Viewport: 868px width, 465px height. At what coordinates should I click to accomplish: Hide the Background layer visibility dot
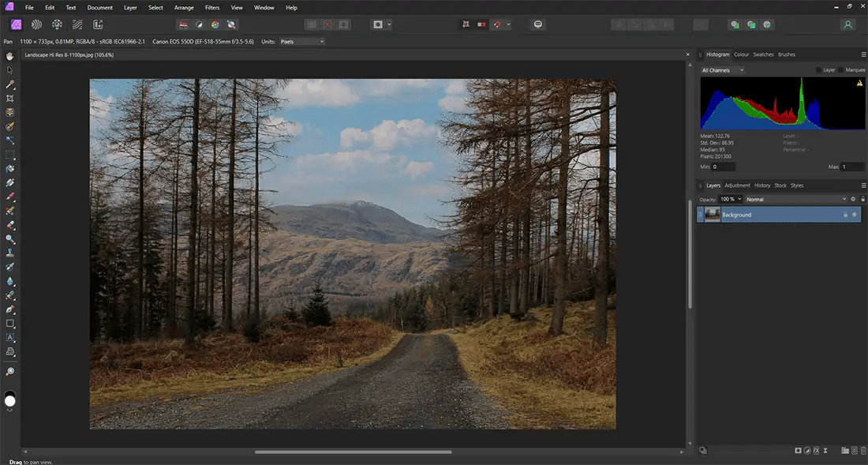click(x=855, y=215)
